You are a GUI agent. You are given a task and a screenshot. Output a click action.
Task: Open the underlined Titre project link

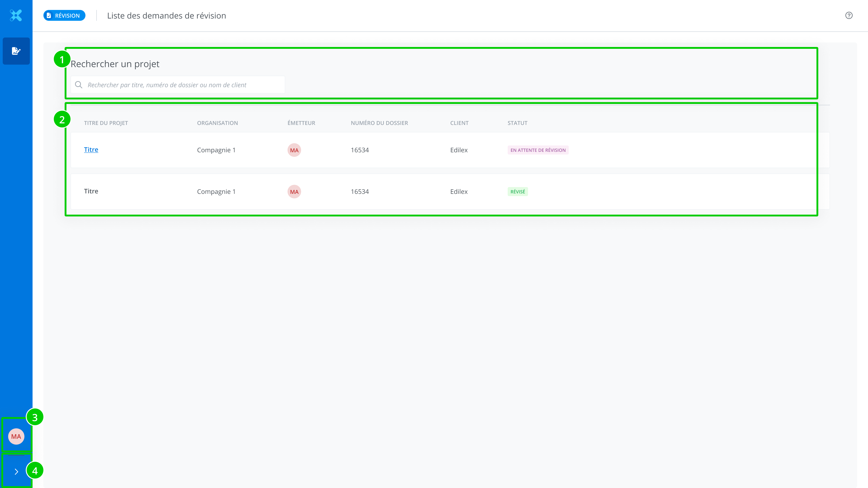tap(91, 150)
